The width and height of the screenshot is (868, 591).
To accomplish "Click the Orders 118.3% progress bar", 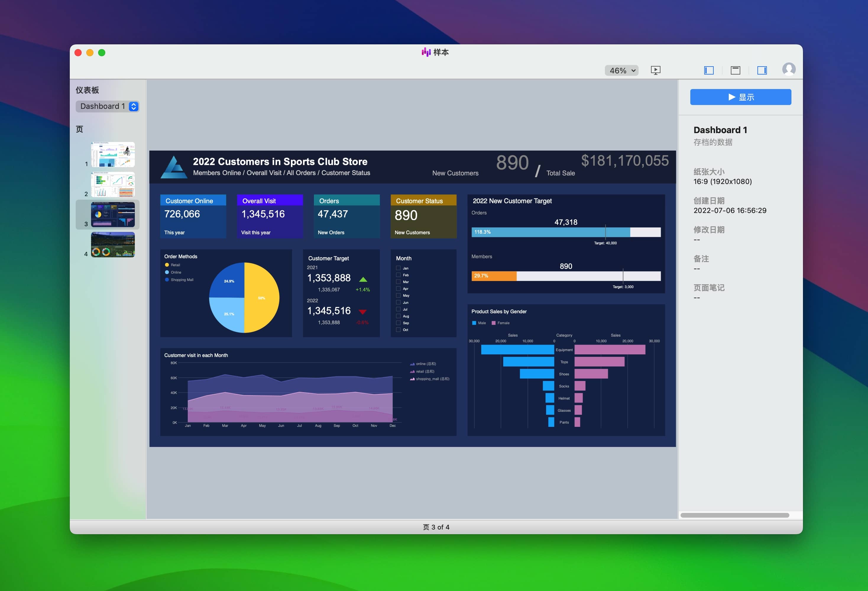I will pos(550,232).
